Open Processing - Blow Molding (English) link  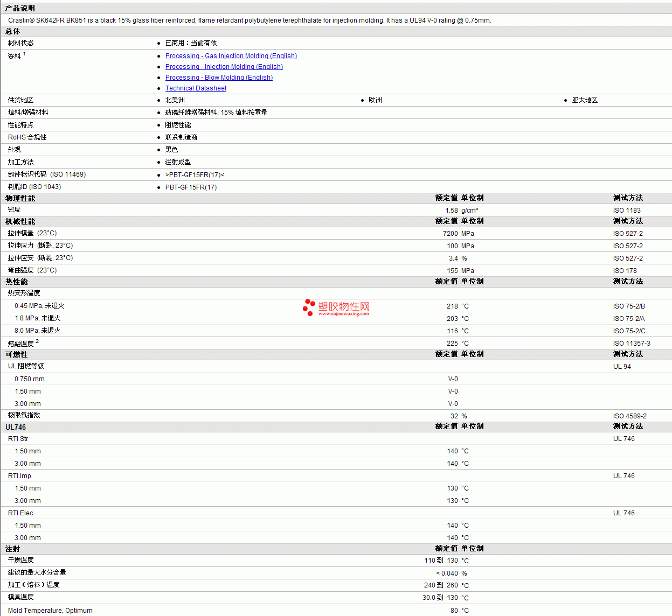click(x=219, y=78)
